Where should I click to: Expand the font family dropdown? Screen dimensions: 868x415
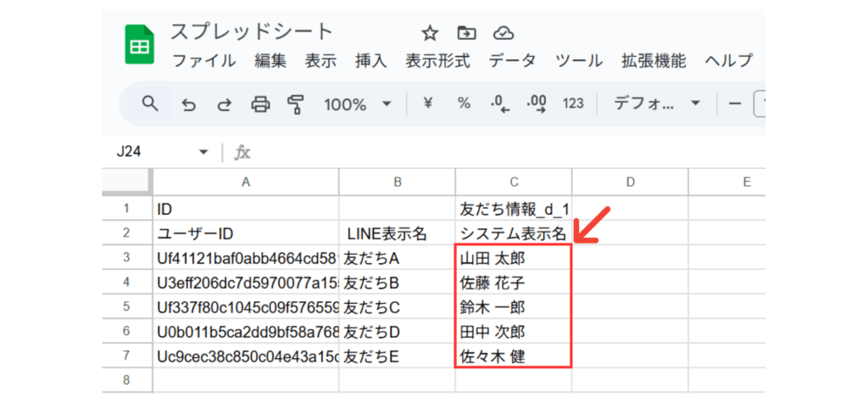click(x=658, y=104)
